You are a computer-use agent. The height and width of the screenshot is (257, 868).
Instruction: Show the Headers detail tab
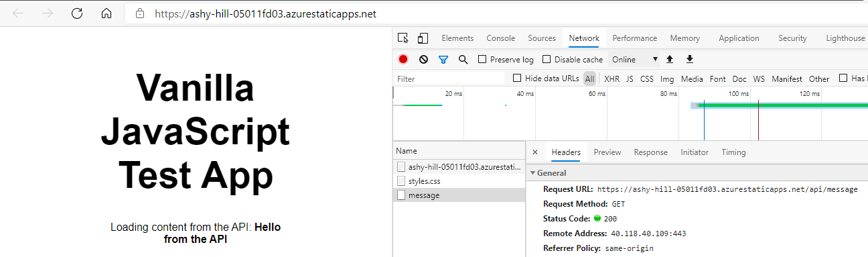566,152
